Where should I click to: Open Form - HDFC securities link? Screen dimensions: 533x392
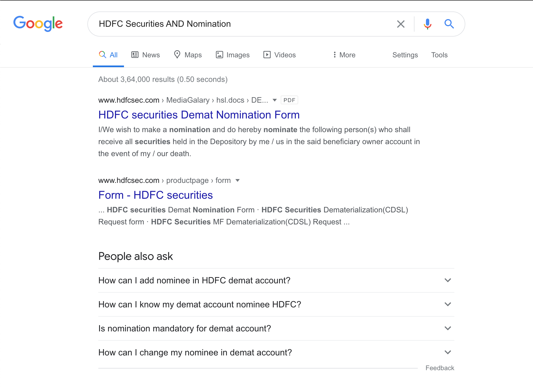coord(156,195)
